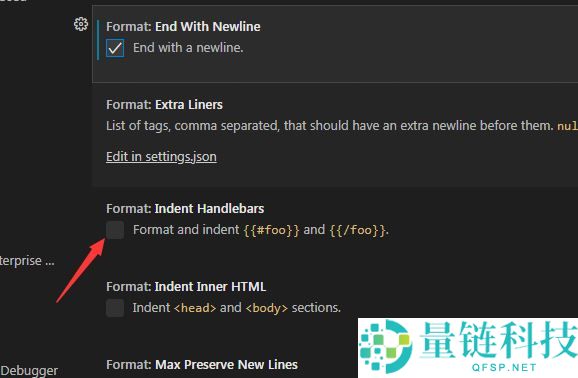The width and height of the screenshot is (578, 378).
Task: Click the Extra Liners description text
Action: (x=342, y=126)
